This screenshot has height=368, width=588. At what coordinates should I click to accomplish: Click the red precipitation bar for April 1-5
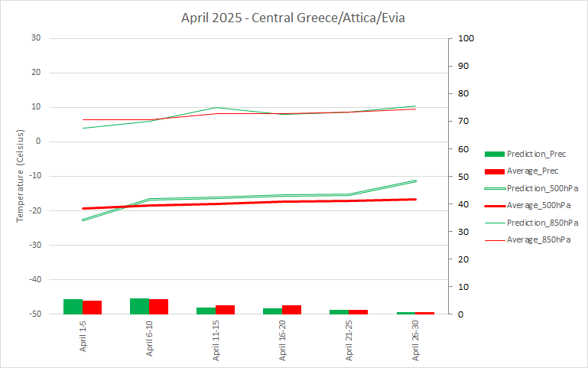92,307
